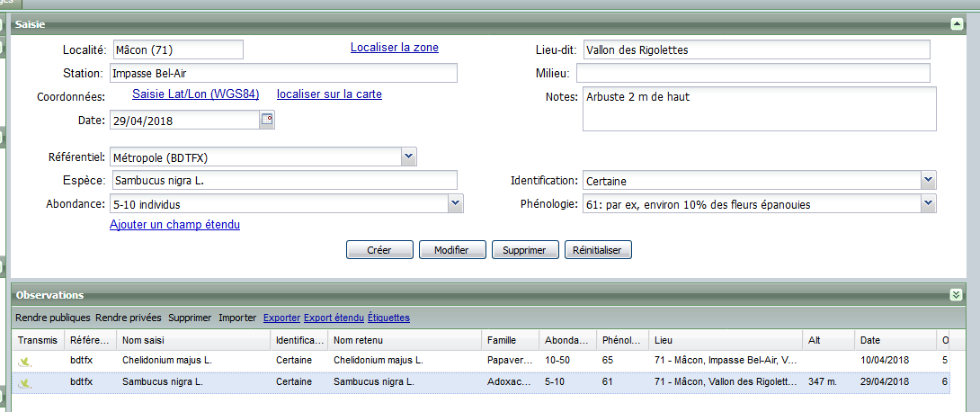Click into the Milieu input field
The height and width of the screenshot is (412, 980).
(x=753, y=73)
